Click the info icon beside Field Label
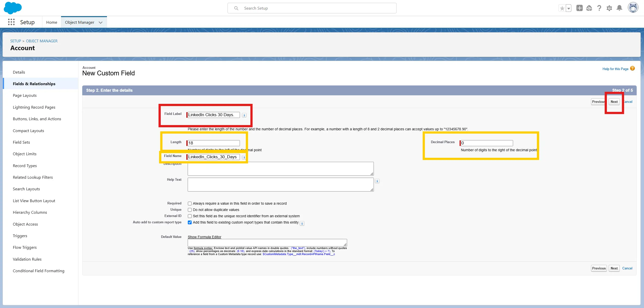The height and width of the screenshot is (308, 644). [x=244, y=115]
